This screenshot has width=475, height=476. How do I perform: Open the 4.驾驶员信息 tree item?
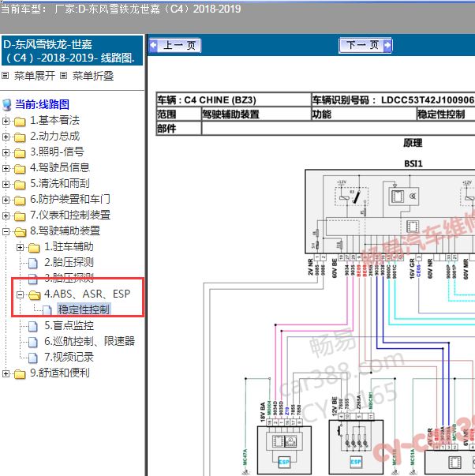tap(60, 167)
